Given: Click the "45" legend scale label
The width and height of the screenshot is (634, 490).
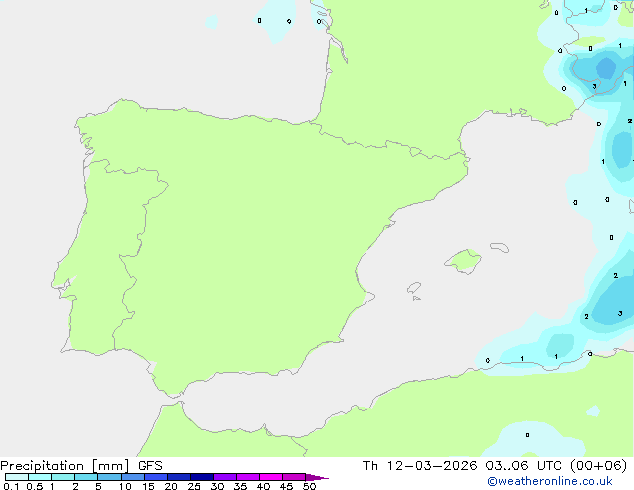Looking at the screenshot, I should pyautogui.click(x=286, y=486).
